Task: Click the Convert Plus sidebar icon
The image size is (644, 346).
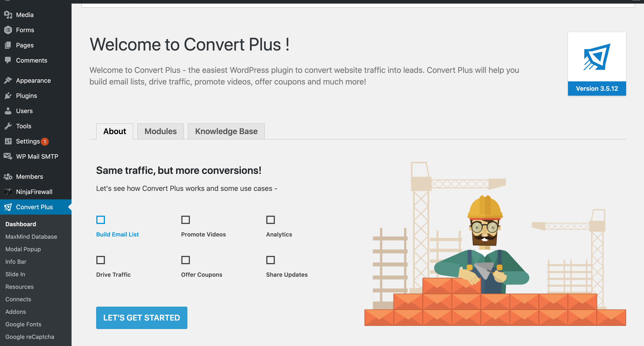Action: 8,207
